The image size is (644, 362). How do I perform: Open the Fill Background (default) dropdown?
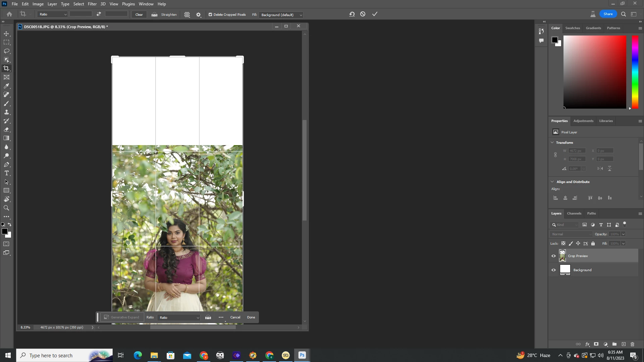tap(281, 15)
